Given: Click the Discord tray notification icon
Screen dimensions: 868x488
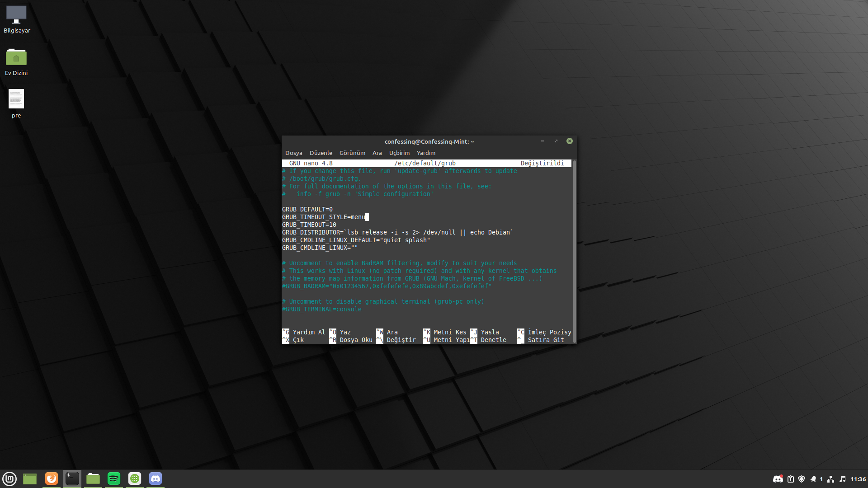Looking at the screenshot, I should point(778,479).
